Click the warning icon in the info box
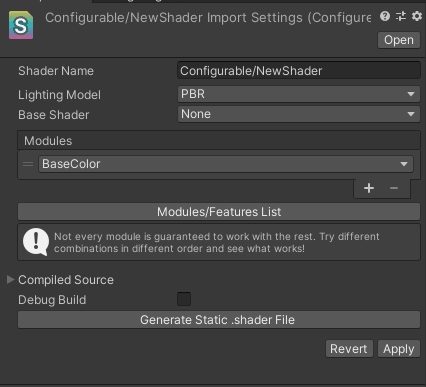Image resolution: width=426 pixels, height=387 pixels. (x=36, y=242)
